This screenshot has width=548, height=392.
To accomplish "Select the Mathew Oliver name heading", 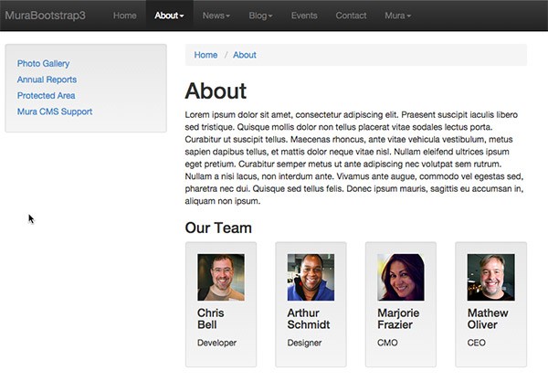I will pyautogui.click(x=488, y=319).
